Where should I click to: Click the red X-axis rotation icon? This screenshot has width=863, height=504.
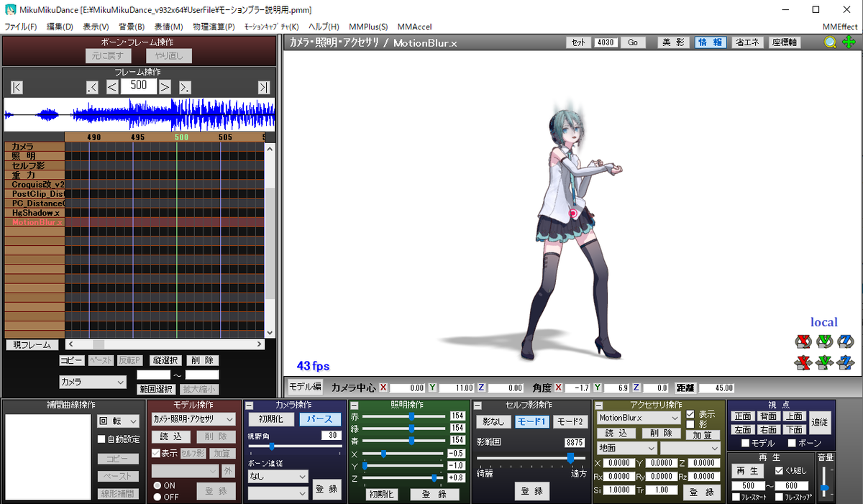coord(803,342)
